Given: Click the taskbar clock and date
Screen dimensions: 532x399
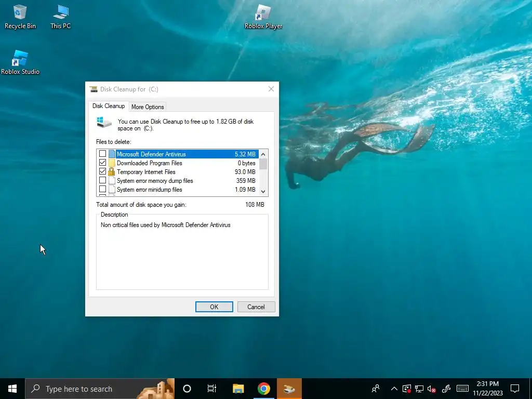Looking at the screenshot, I should click(x=488, y=389).
